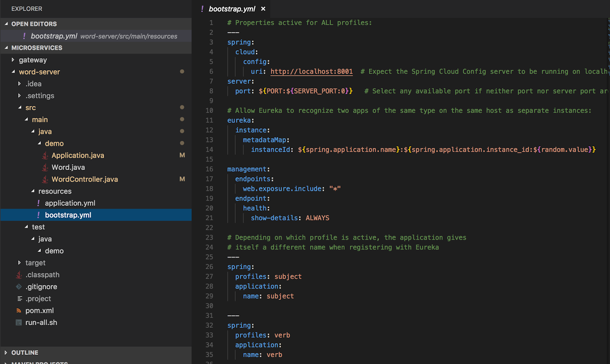Select bootstrap.yml in the file tree
610x364 pixels.
click(68, 215)
